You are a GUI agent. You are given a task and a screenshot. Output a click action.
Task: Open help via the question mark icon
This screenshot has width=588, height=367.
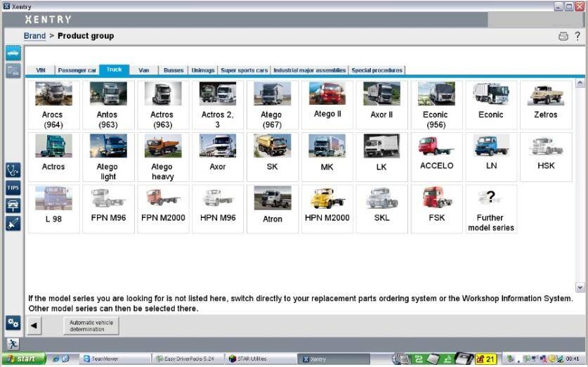tap(577, 37)
